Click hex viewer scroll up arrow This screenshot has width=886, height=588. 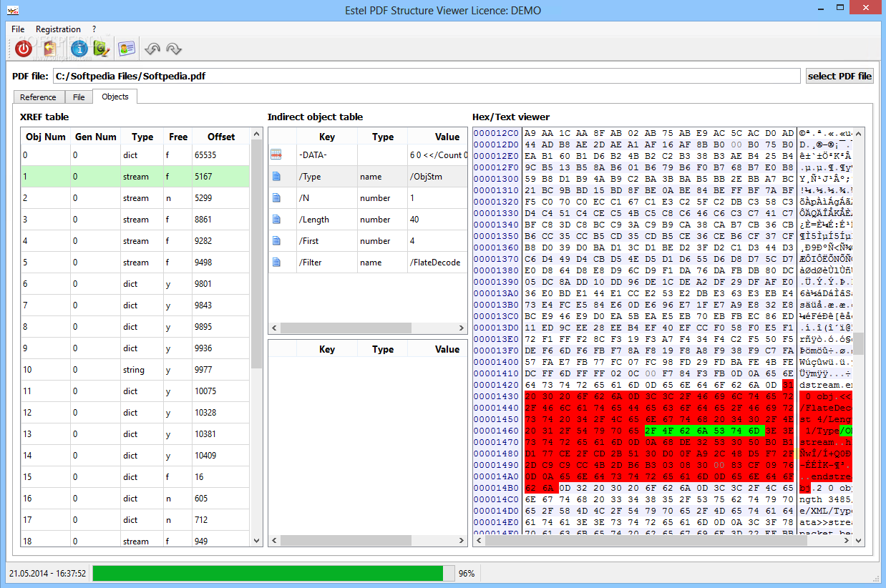coord(858,133)
